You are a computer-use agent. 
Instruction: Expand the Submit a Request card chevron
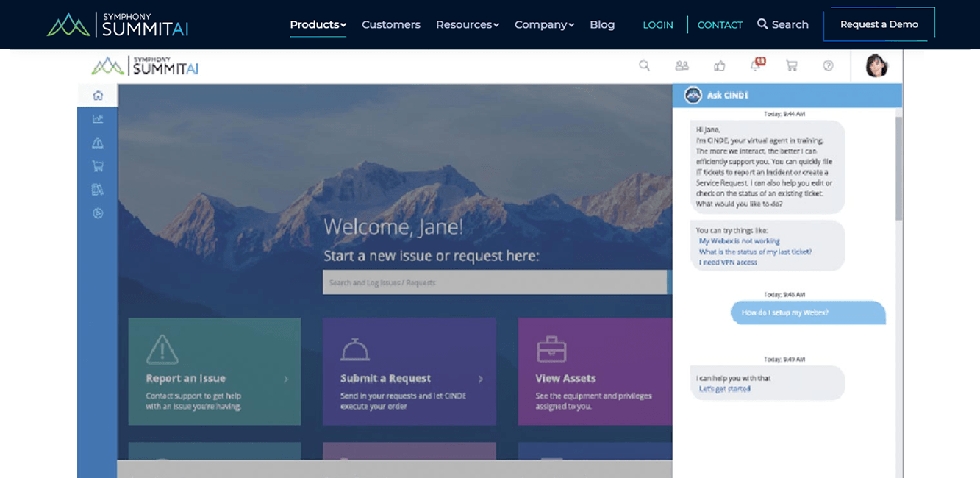481,379
